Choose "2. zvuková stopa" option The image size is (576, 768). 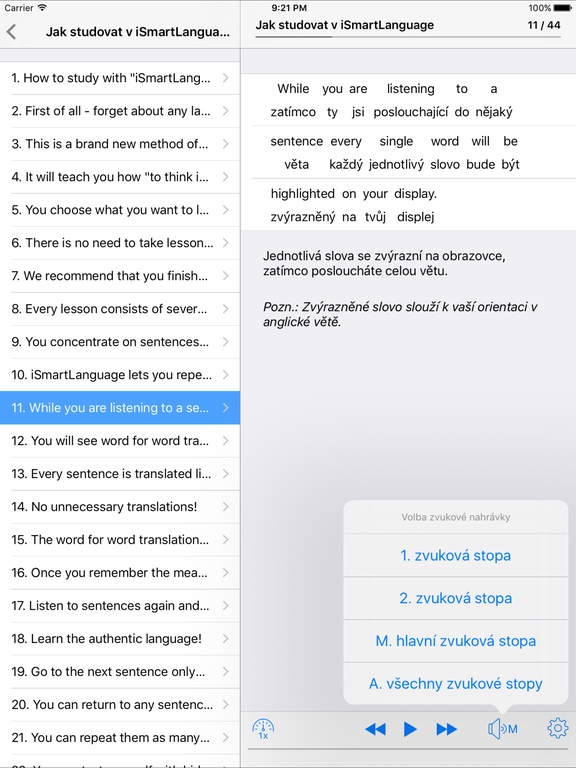click(456, 598)
